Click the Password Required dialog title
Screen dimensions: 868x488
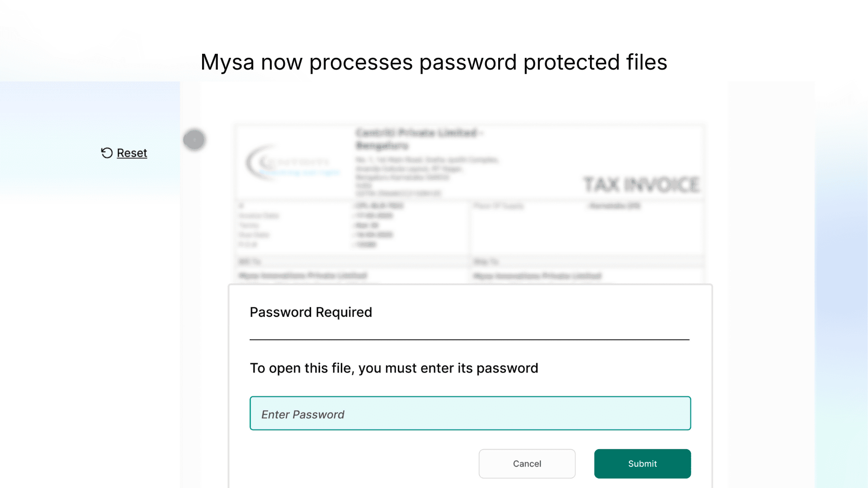click(311, 312)
